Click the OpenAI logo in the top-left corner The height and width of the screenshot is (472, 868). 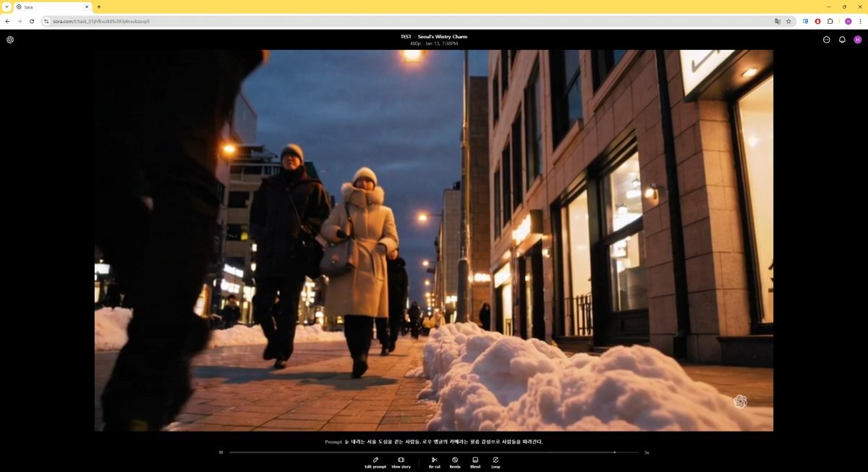(x=10, y=40)
